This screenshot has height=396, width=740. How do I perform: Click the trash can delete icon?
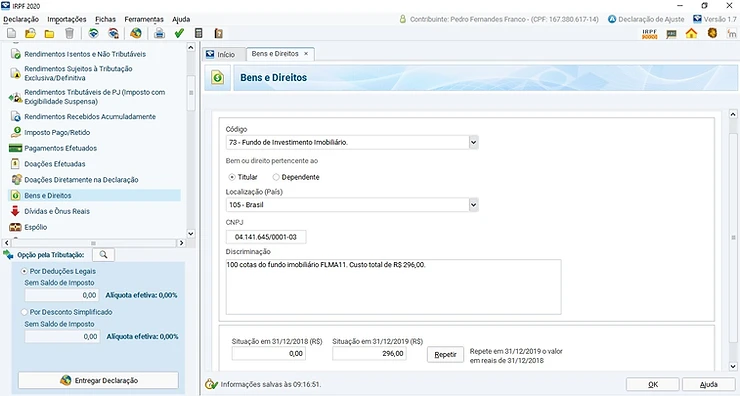click(69, 34)
